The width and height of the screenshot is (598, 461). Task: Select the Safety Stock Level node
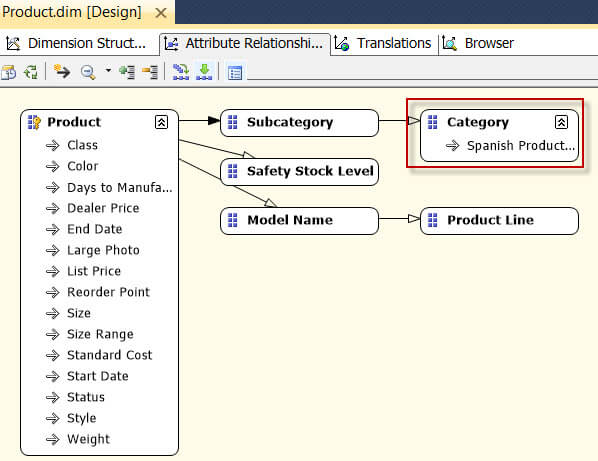(299, 172)
